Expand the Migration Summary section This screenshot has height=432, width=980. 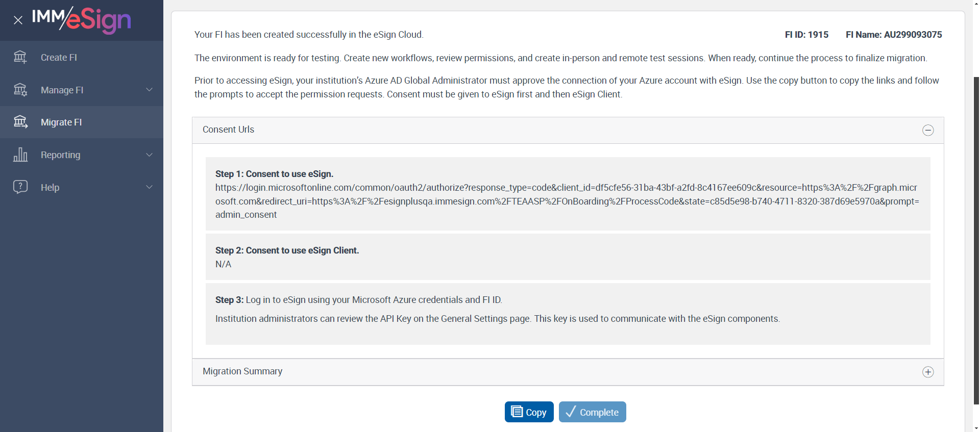pyautogui.click(x=928, y=372)
